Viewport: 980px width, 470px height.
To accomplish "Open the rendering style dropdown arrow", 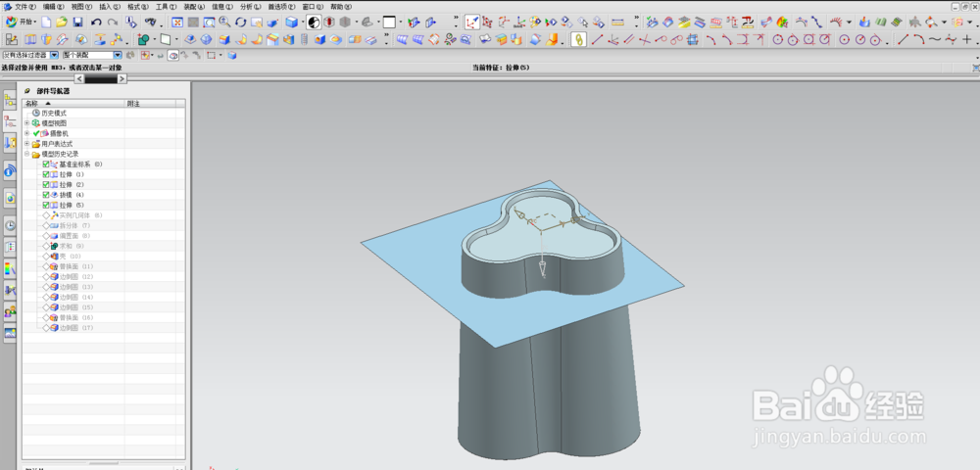I will [x=301, y=22].
